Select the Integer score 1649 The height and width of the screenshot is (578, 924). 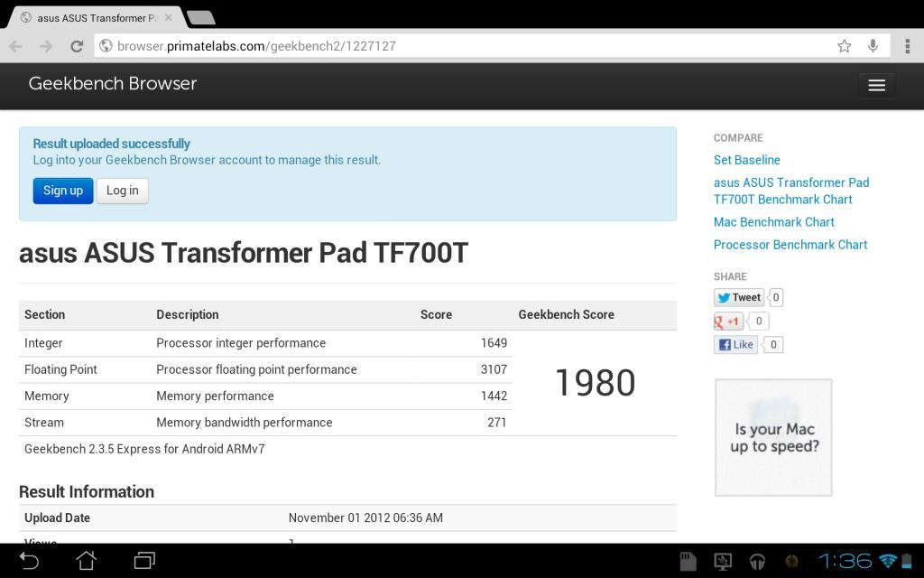tap(494, 343)
